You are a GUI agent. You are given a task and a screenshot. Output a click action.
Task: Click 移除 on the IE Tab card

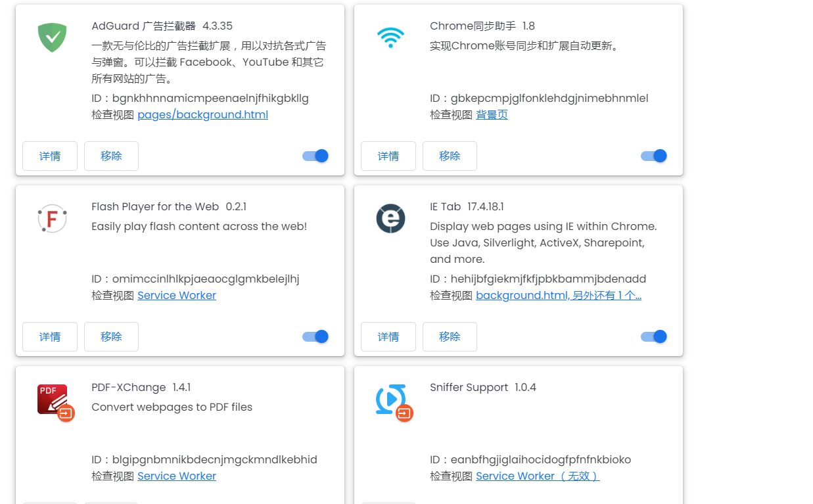450,336
